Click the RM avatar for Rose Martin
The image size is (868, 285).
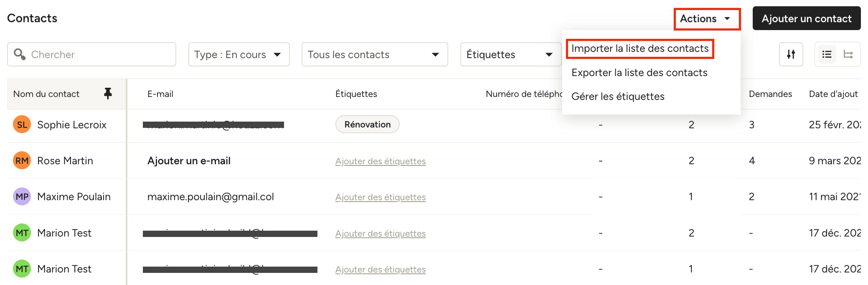click(22, 160)
